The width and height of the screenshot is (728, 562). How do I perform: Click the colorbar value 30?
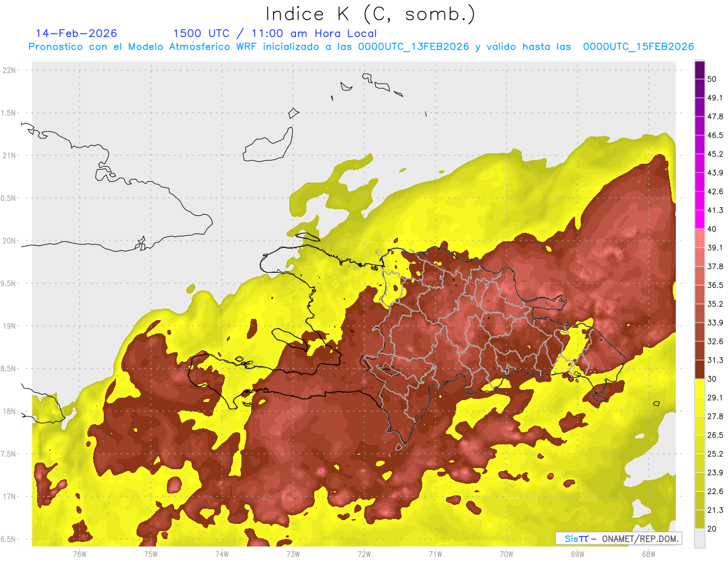coord(712,379)
